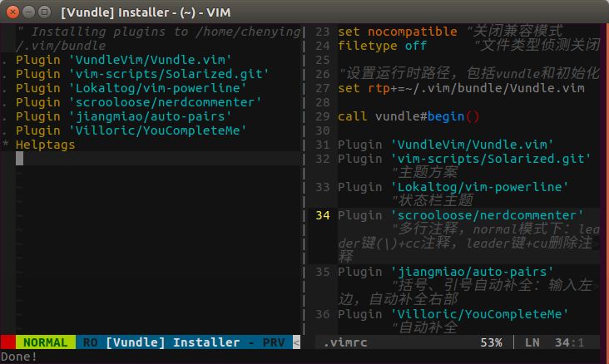
Task: Click the window maximize button
Action: 45,12
